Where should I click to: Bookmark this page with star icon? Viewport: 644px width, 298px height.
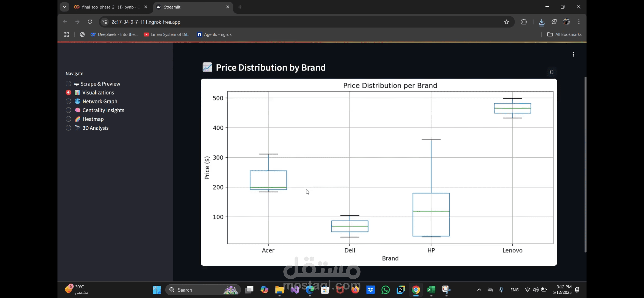pyautogui.click(x=506, y=22)
